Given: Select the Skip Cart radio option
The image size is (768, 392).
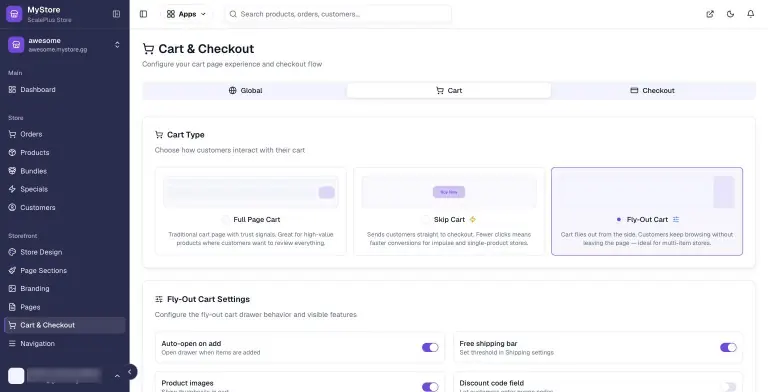Looking at the screenshot, I should pyautogui.click(x=426, y=220).
